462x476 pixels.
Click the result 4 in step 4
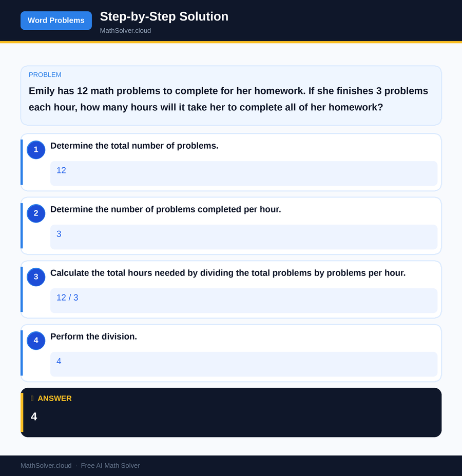(59, 361)
